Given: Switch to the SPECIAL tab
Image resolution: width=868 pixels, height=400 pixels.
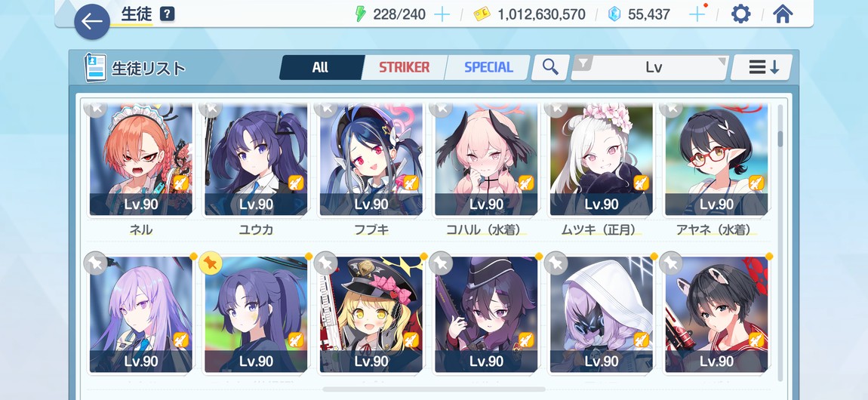Looking at the screenshot, I should point(488,67).
